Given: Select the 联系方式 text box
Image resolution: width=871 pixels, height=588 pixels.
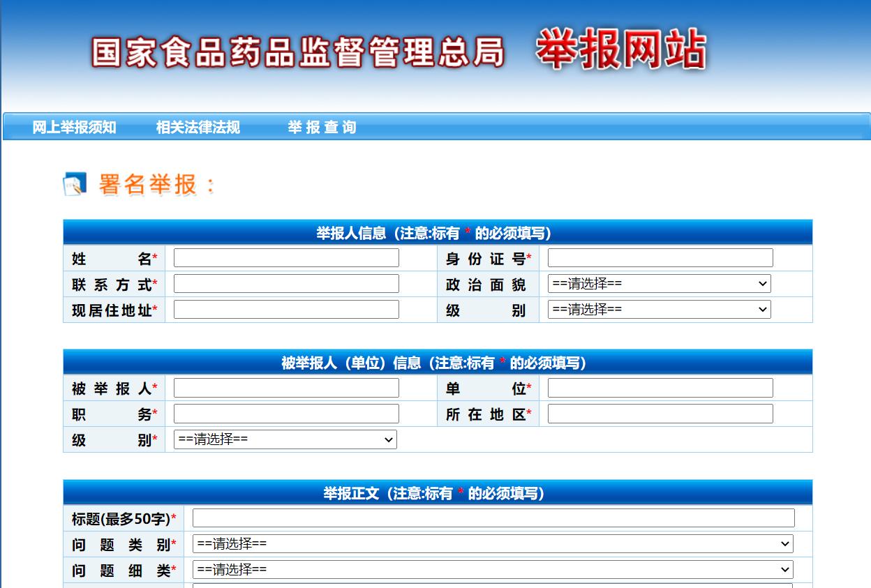Looking at the screenshot, I should pos(285,283).
